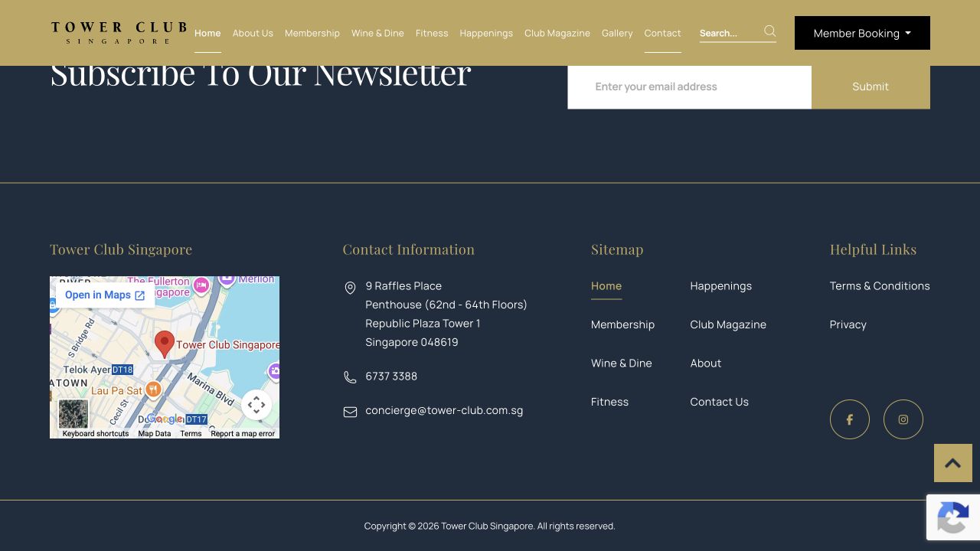Click the copyright text in footer
980x551 pixels.
click(489, 527)
